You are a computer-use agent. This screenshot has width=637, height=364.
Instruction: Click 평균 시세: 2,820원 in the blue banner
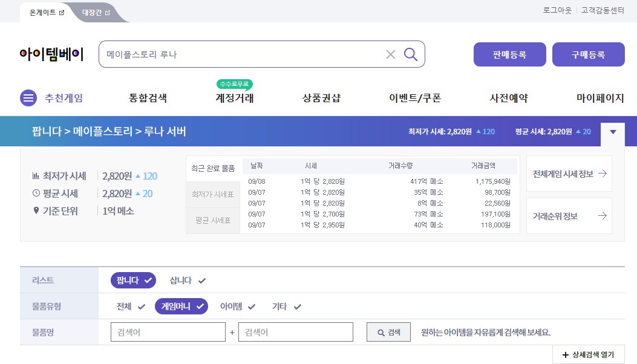[x=543, y=132]
